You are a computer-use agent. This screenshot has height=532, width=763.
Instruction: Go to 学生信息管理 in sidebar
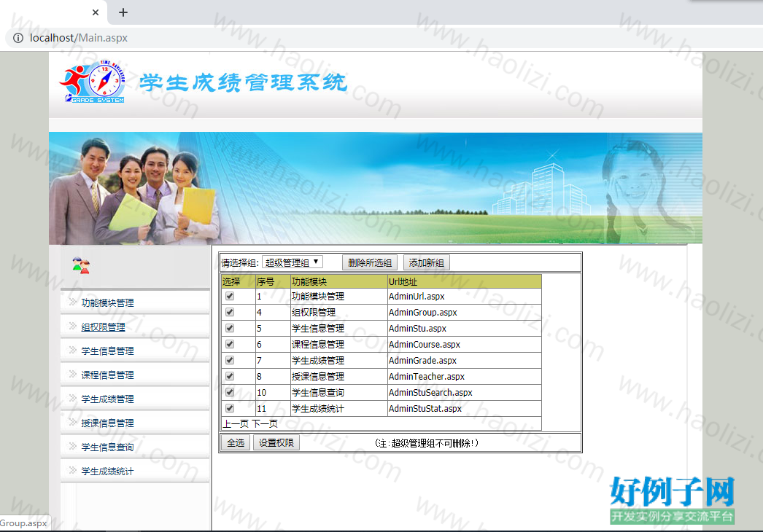(107, 351)
